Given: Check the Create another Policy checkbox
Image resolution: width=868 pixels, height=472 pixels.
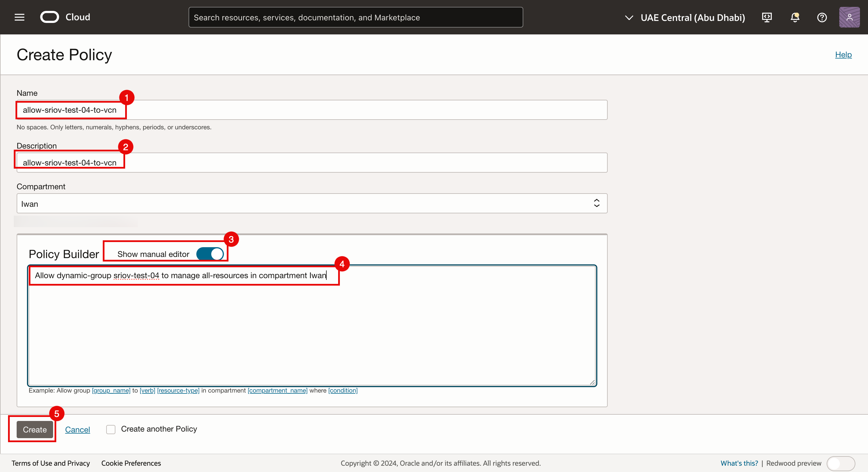Looking at the screenshot, I should (111, 429).
